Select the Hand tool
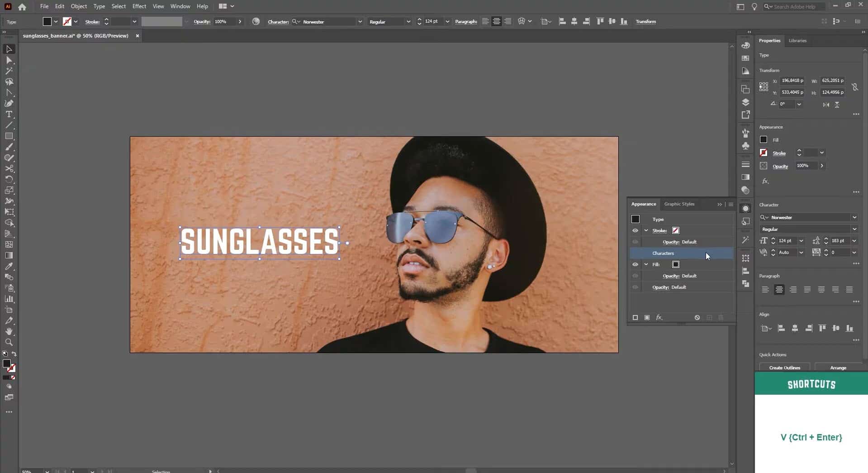 click(x=9, y=332)
